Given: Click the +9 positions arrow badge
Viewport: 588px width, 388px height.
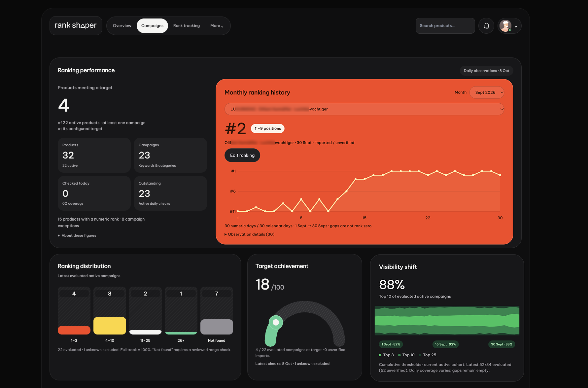Looking at the screenshot, I should 268,128.
